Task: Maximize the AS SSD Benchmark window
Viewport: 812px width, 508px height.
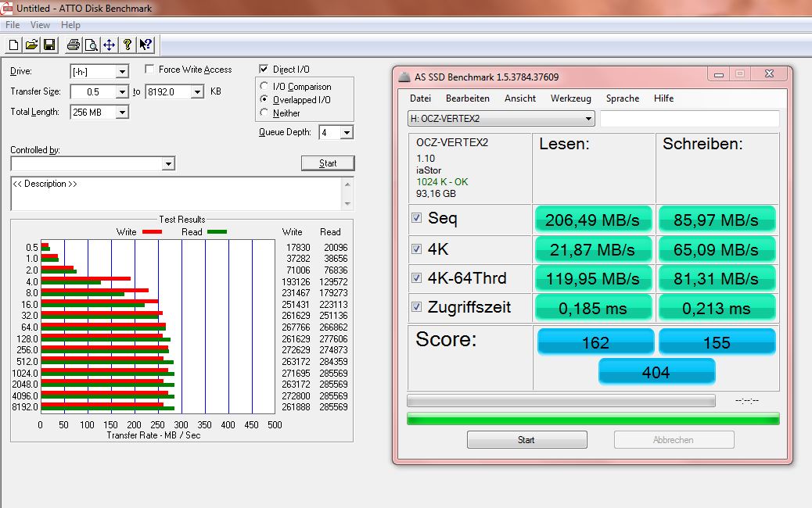Action: tap(740, 74)
